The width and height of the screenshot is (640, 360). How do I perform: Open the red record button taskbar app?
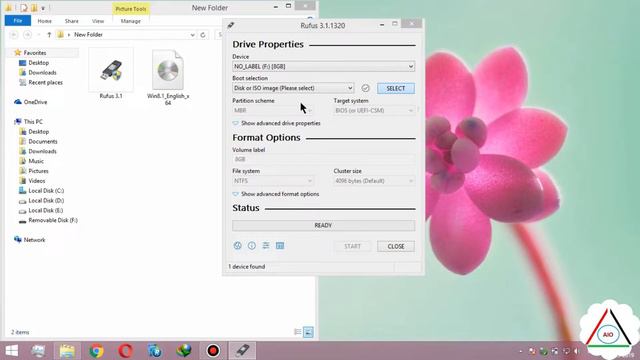[x=213, y=351]
